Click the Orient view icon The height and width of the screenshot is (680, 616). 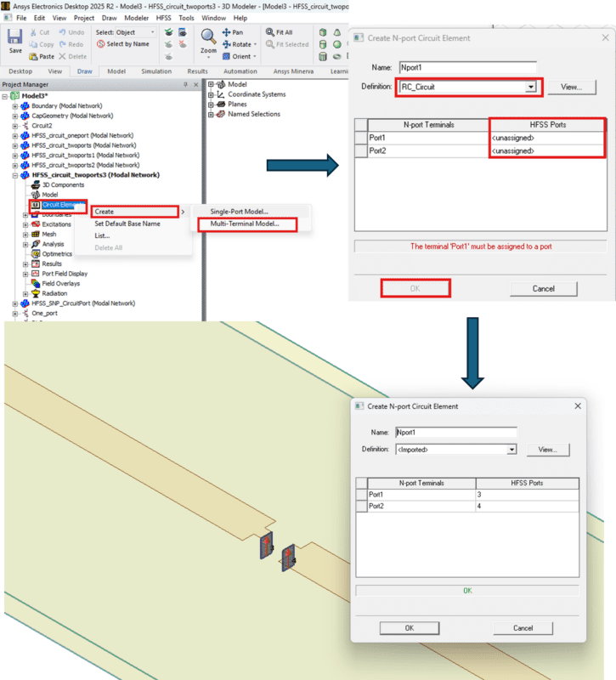[226, 56]
